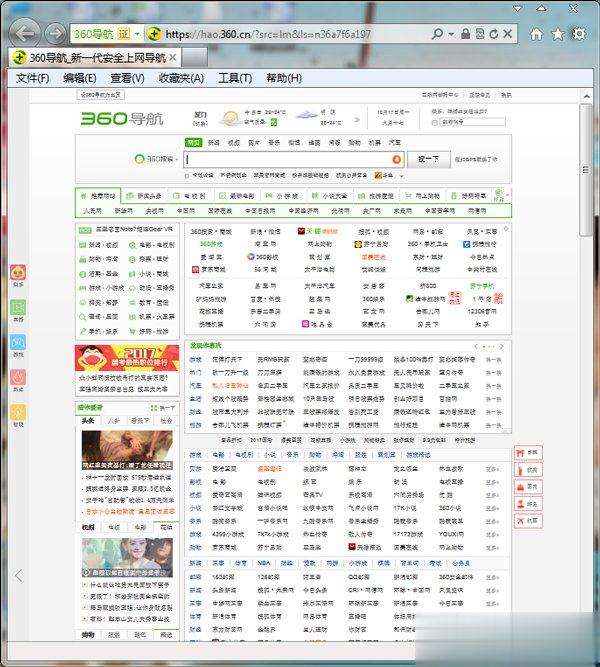Click the scrollbar up arrow
The width and height of the screenshot is (600, 667).
[586, 96]
